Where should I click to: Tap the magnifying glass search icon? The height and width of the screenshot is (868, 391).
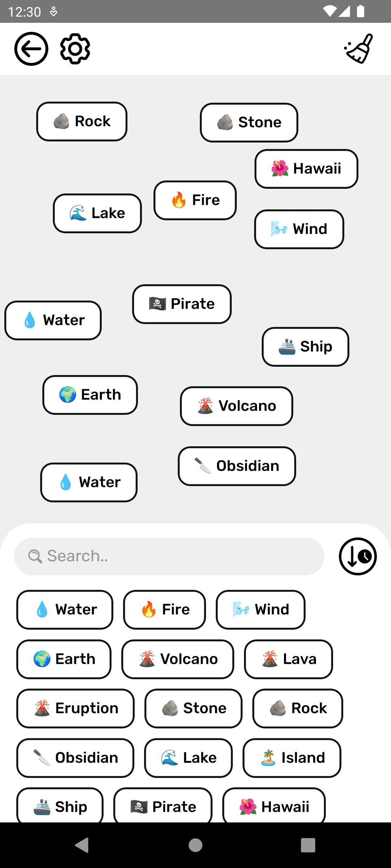tap(35, 556)
